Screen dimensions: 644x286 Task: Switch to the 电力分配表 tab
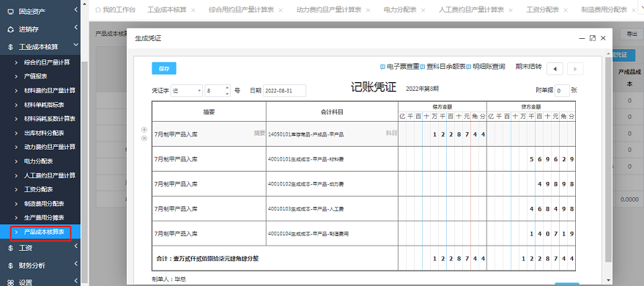(x=398, y=10)
